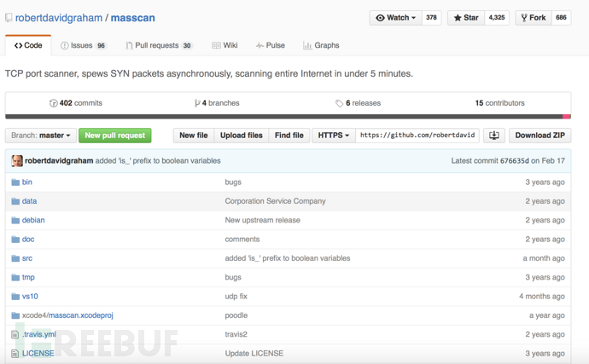Open the Issues tab

84,45
